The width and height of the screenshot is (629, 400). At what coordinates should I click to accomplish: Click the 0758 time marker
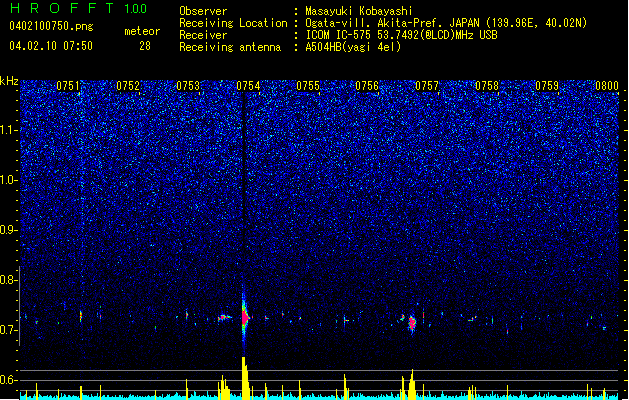(487, 86)
